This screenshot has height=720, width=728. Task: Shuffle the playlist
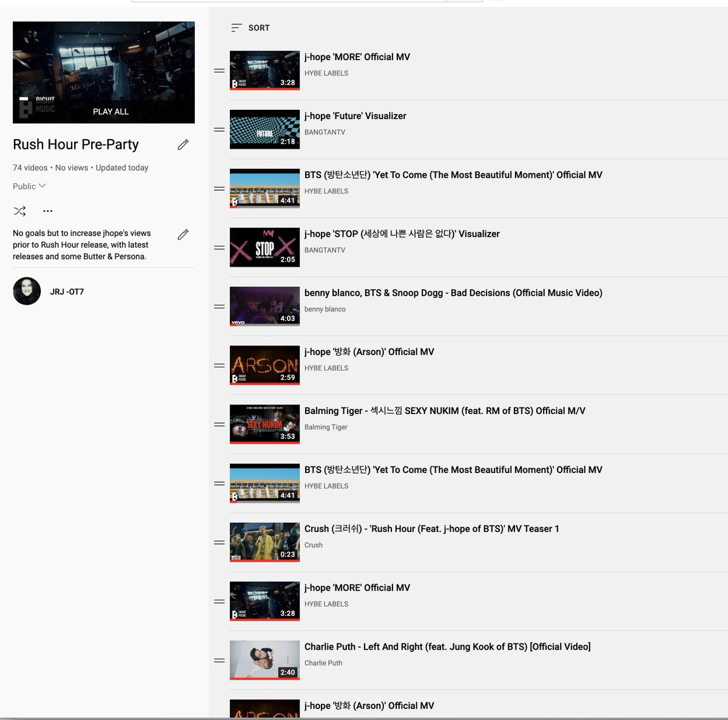pos(20,211)
